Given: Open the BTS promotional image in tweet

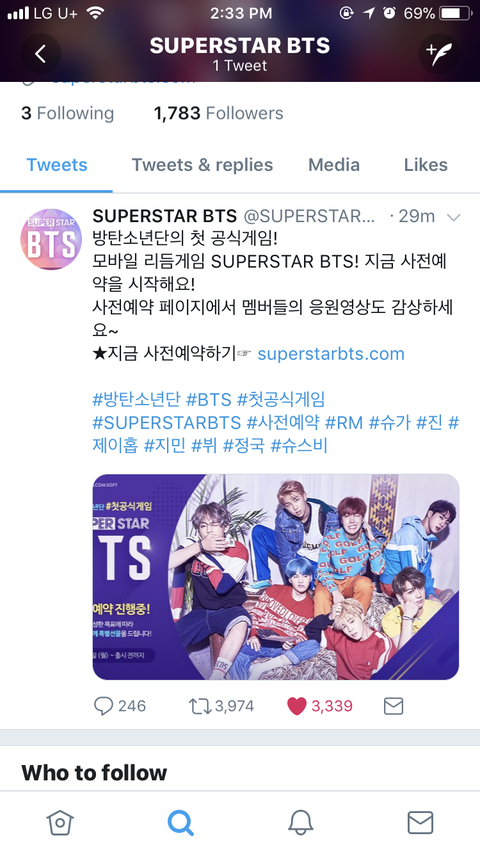Looking at the screenshot, I should pos(276,577).
